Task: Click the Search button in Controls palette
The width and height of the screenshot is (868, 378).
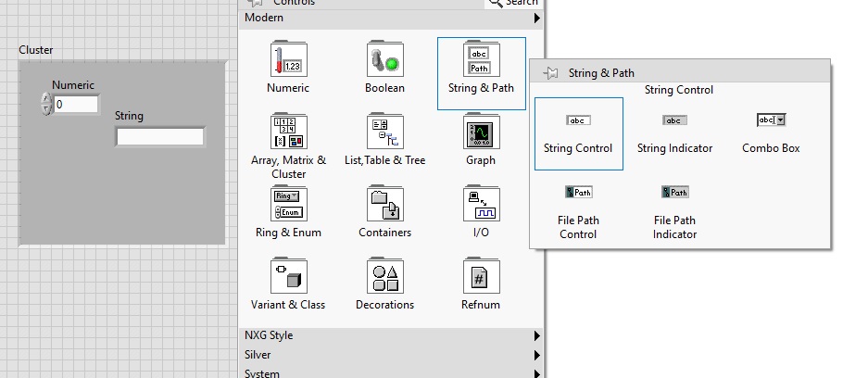Action: 512,3
